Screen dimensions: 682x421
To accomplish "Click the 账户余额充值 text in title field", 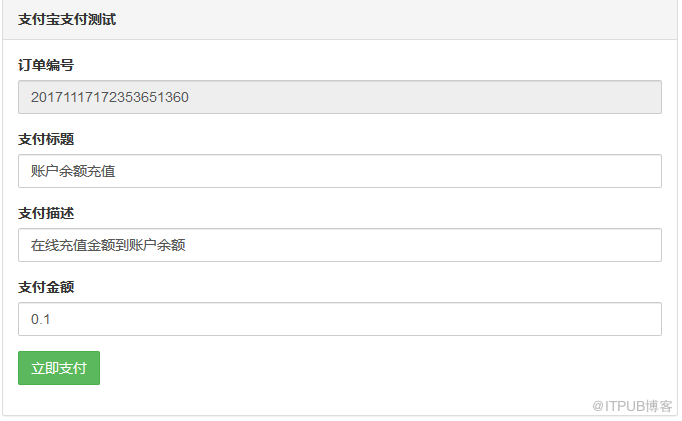I will pos(73,171).
